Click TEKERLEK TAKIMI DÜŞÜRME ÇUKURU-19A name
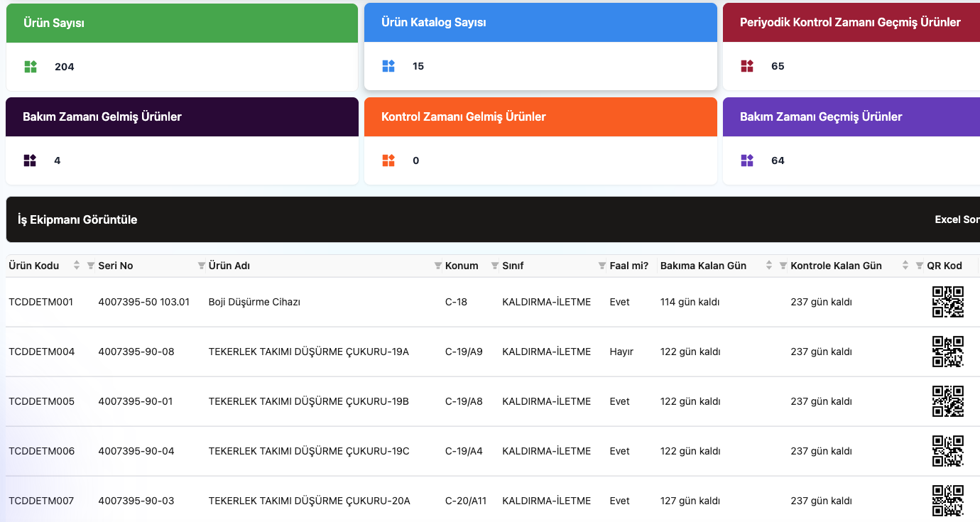Viewport: 980px width, 522px height. (309, 352)
